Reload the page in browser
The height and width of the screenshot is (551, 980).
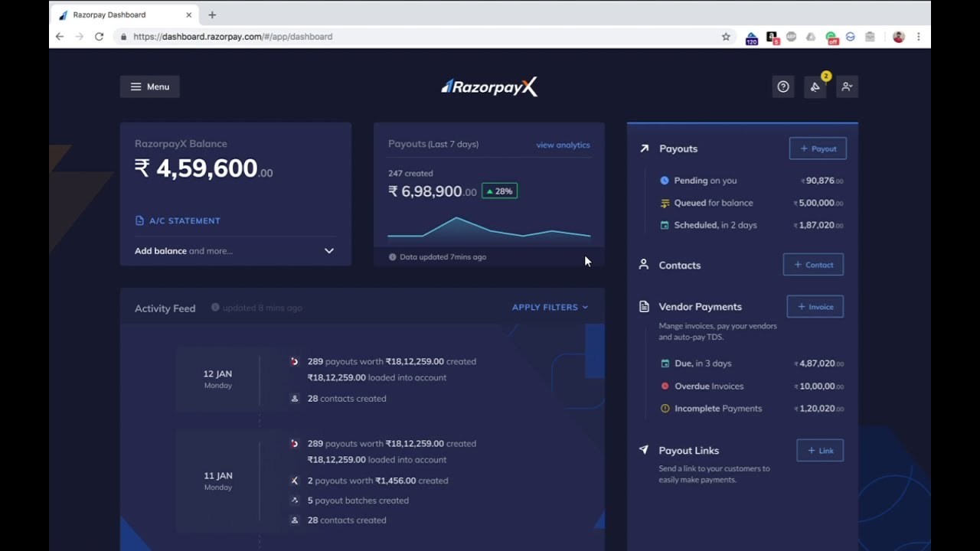pyautogui.click(x=99, y=37)
